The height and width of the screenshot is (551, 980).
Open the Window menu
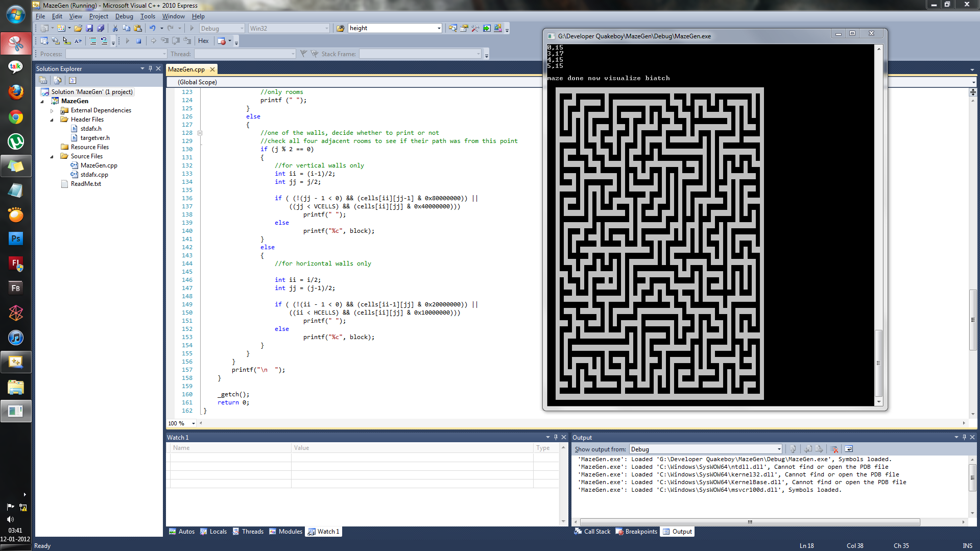(x=174, y=16)
